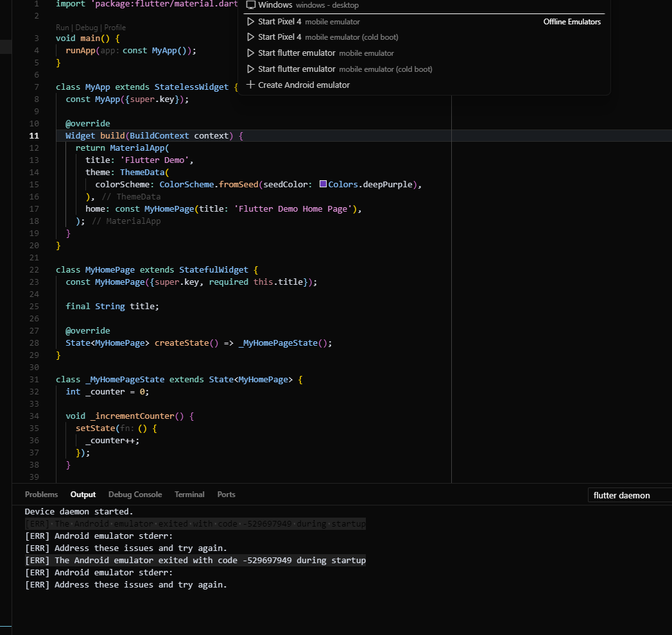Click the 'int _counter = 0;' line
The height and width of the screenshot is (635, 672).
pos(107,392)
